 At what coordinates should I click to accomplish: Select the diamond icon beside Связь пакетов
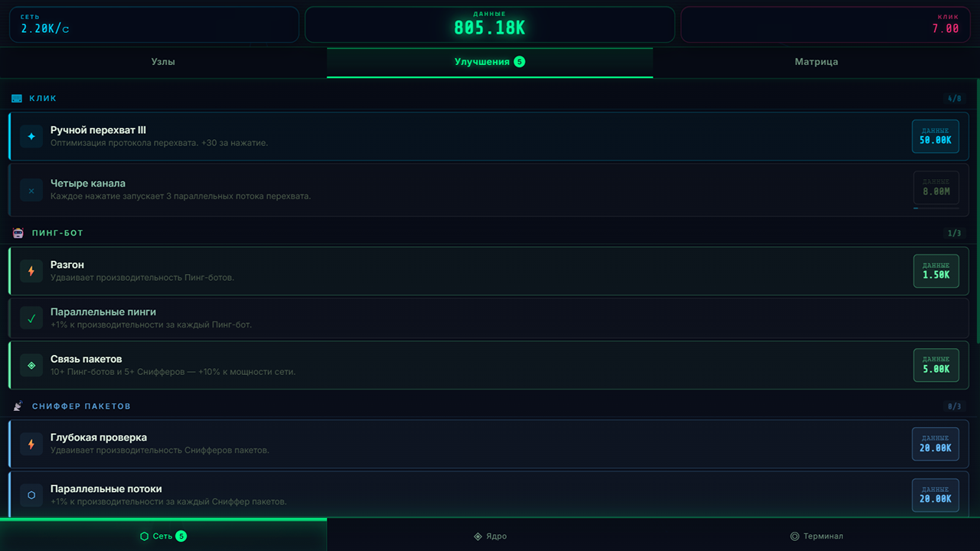[31, 365]
